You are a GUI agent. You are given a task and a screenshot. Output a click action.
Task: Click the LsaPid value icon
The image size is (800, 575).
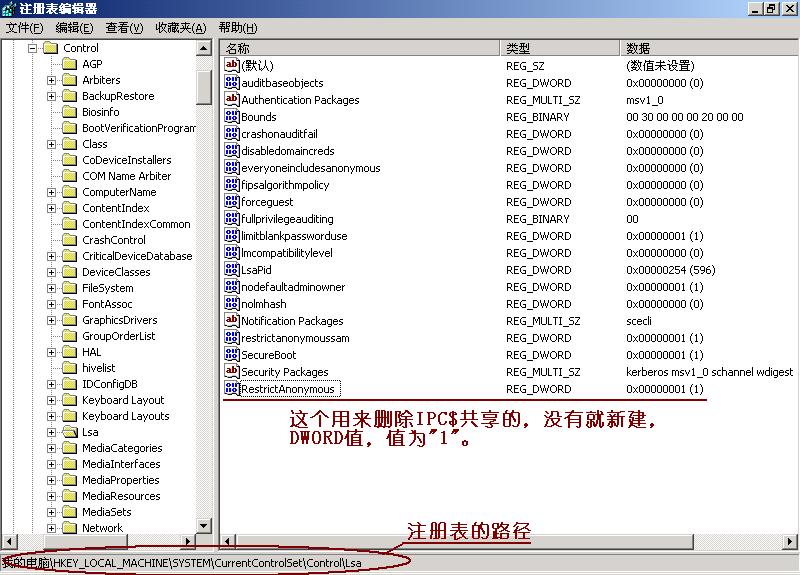232,269
